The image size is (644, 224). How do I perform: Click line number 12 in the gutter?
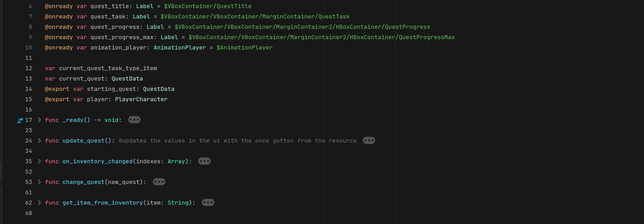(x=29, y=68)
